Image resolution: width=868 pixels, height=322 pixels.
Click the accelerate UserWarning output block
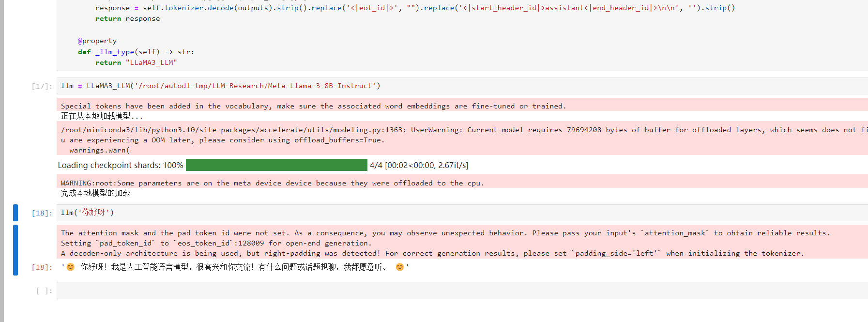(436, 140)
